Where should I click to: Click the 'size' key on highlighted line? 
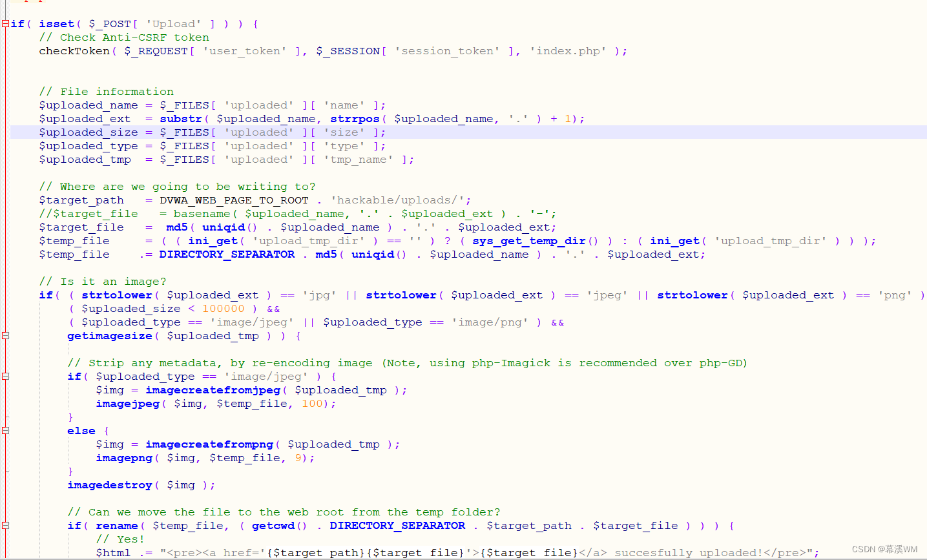point(344,132)
